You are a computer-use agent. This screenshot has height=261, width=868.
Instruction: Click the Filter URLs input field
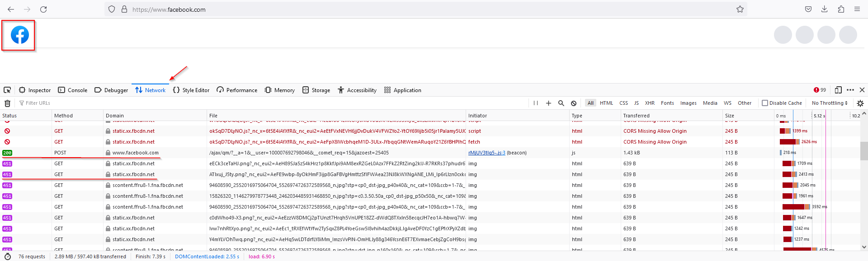click(x=271, y=103)
